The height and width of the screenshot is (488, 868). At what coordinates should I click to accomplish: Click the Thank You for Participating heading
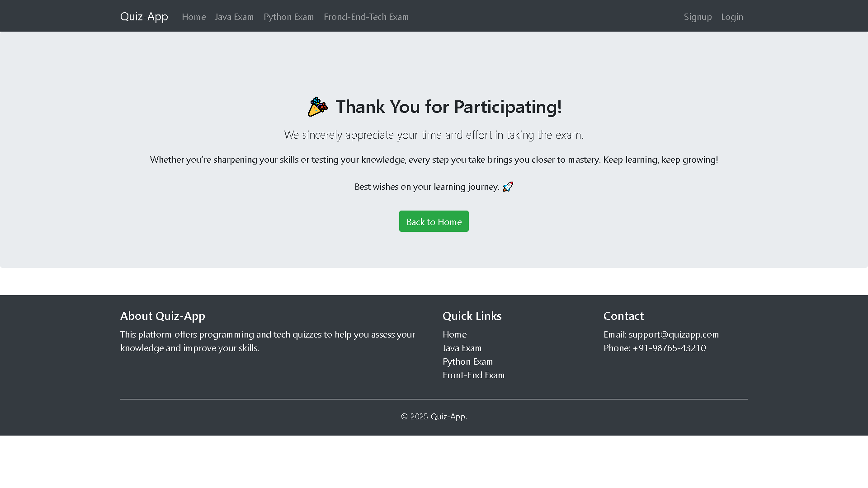(448, 107)
